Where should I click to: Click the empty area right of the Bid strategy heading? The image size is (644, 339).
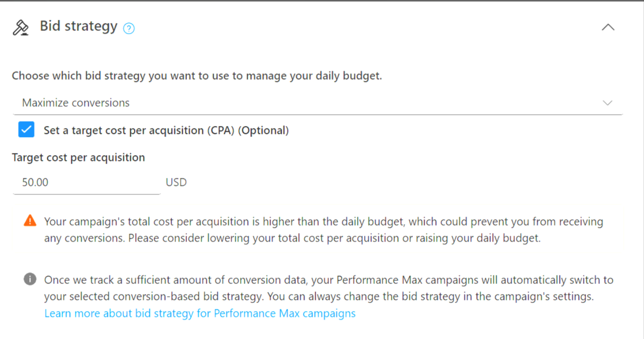pyautogui.click(x=363, y=27)
